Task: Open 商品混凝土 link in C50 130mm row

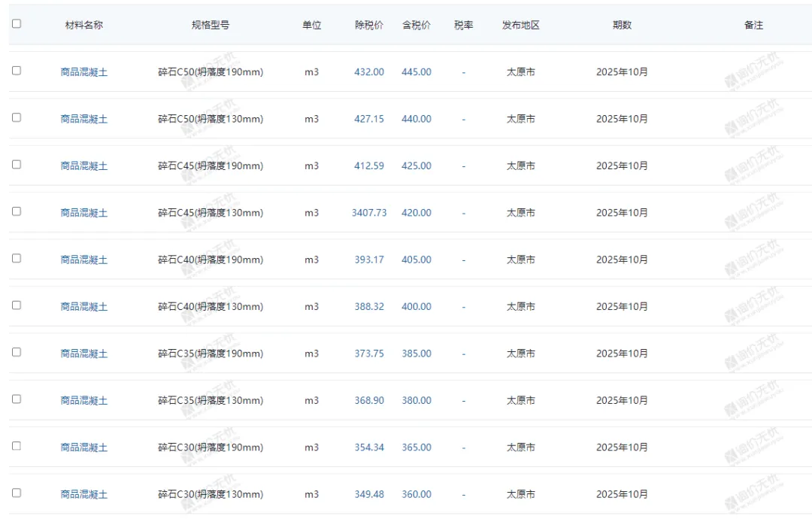Action: [x=84, y=119]
